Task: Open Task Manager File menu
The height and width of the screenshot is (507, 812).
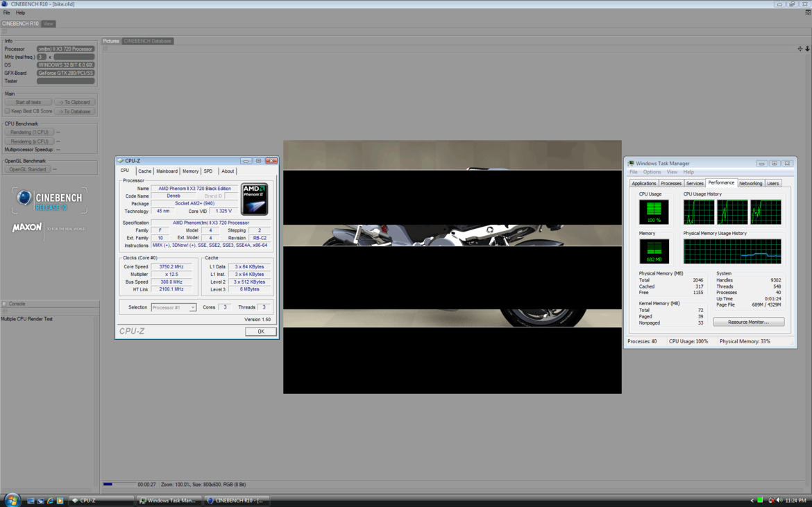Action: (x=634, y=172)
